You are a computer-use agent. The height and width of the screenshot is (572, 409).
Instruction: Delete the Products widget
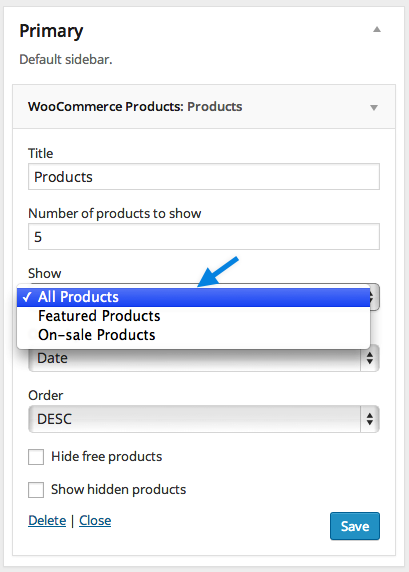tap(47, 521)
